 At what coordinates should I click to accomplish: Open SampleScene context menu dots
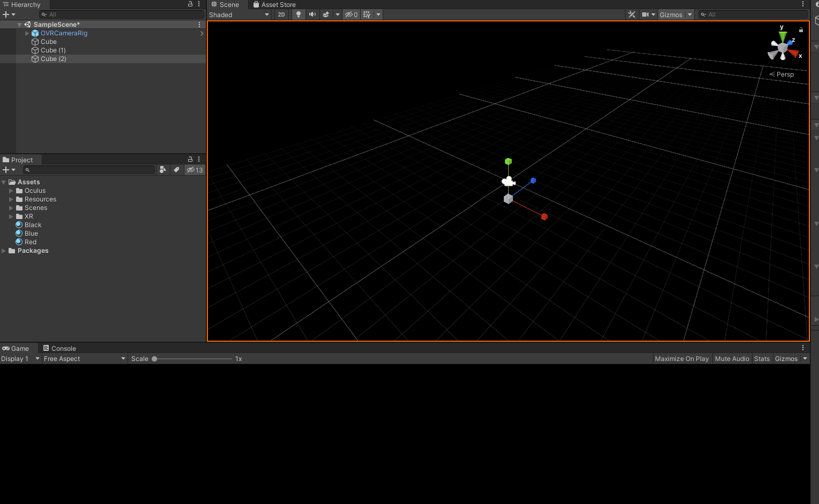coord(199,25)
